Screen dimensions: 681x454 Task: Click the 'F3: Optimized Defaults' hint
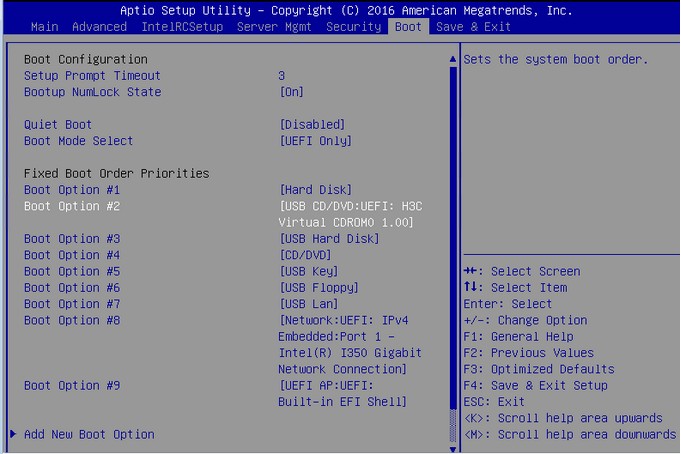(x=539, y=369)
